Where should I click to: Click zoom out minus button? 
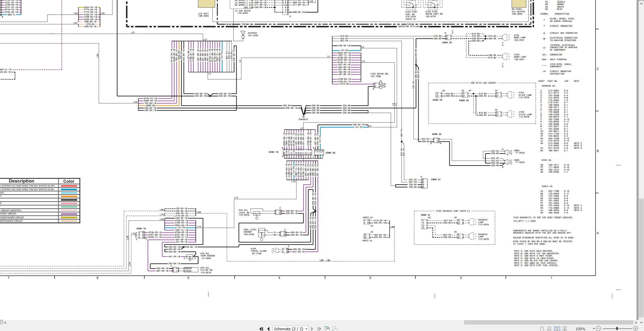tap(598, 328)
